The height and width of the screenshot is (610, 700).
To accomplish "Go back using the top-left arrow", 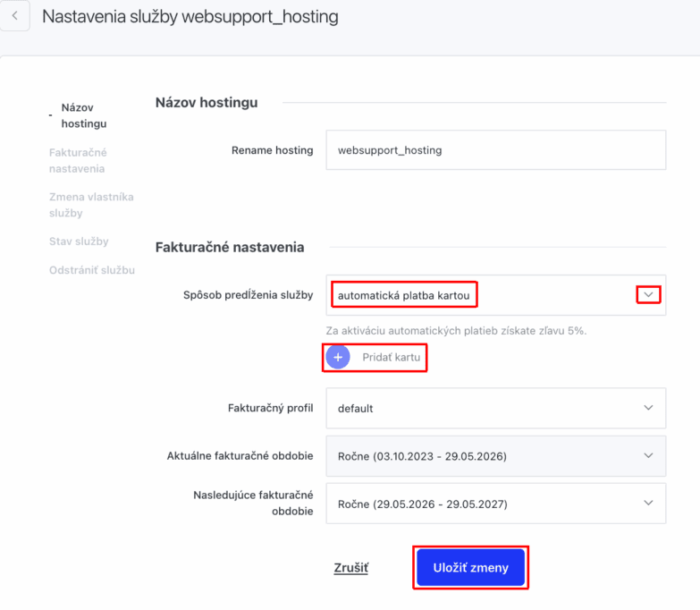I will point(15,16).
